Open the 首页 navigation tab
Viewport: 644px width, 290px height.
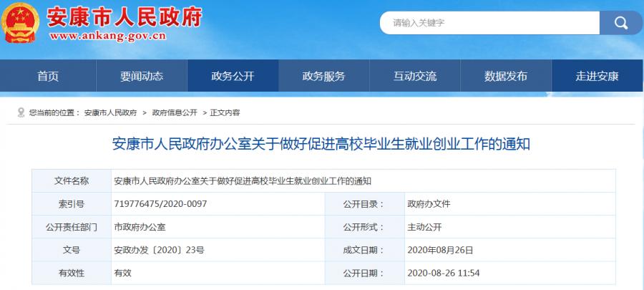click(x=48, y=76)
